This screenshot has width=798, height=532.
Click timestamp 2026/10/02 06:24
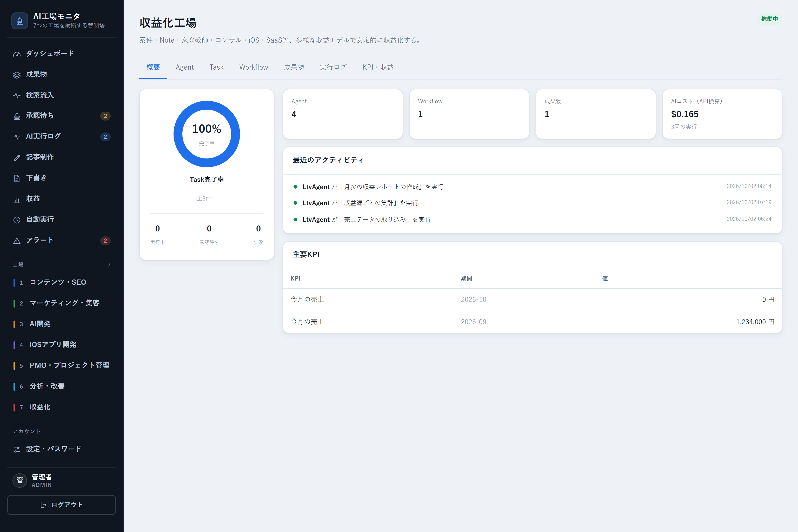click(749, 219)
